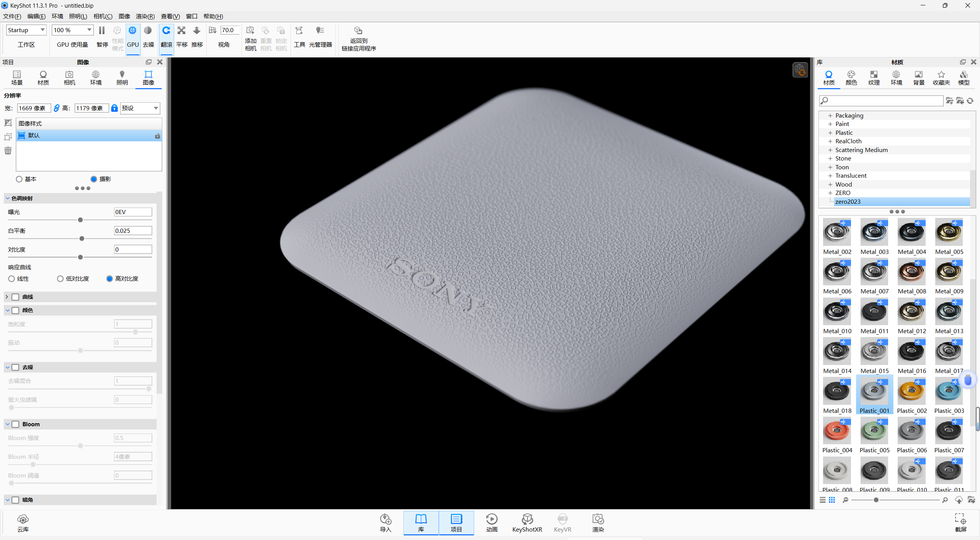Image resolution: width=980 pixels, height=540 pixels.
Task: Open the Startup workspace dropdown
Action: [26, 30]
